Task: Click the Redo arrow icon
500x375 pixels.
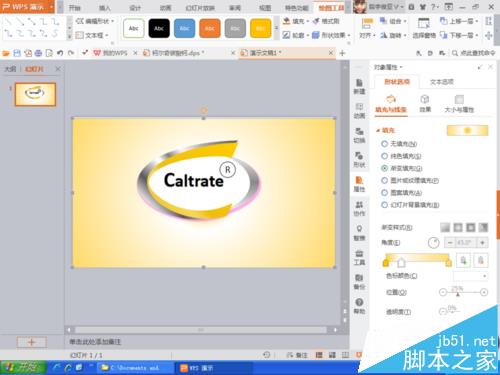Action: pos(71,53)
